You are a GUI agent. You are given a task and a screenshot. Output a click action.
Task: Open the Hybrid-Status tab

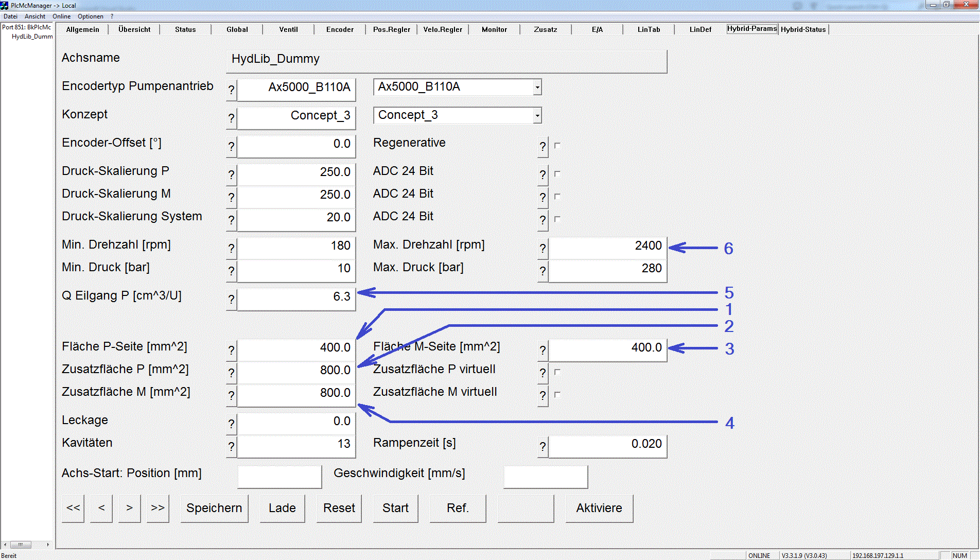click(803, 29)
